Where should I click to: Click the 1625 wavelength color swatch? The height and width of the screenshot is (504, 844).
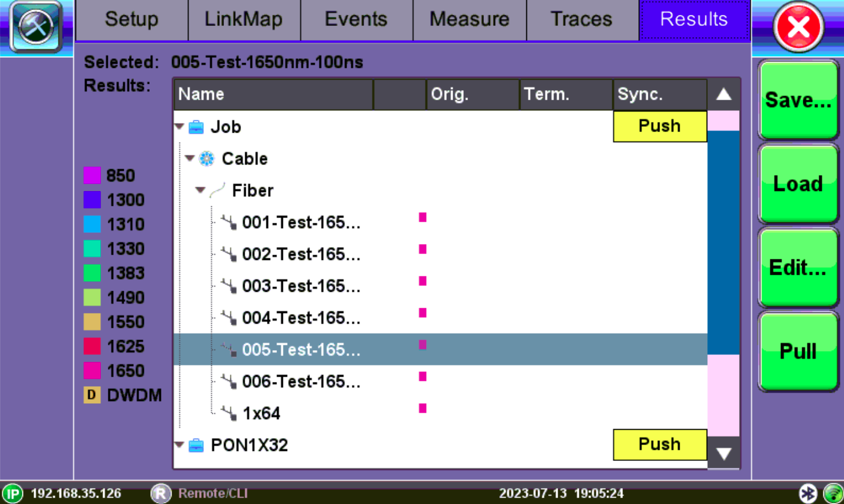point(92,346)
